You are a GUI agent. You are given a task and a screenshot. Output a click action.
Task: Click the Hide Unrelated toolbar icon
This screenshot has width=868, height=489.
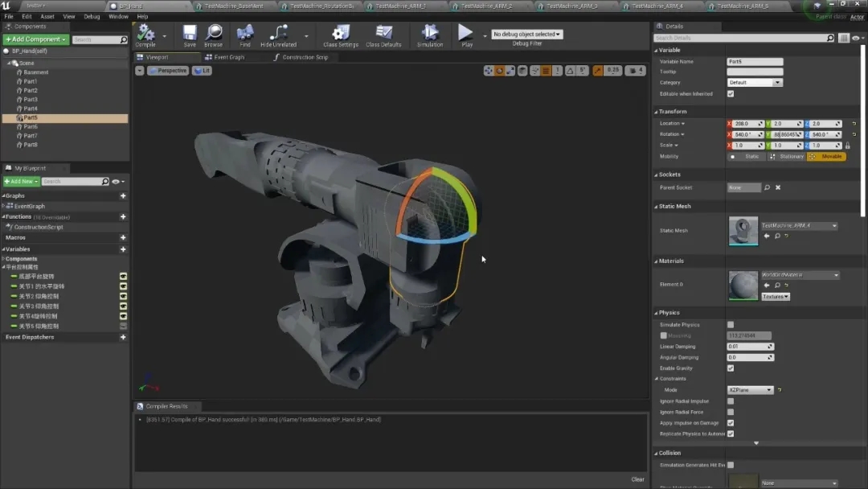278,33
